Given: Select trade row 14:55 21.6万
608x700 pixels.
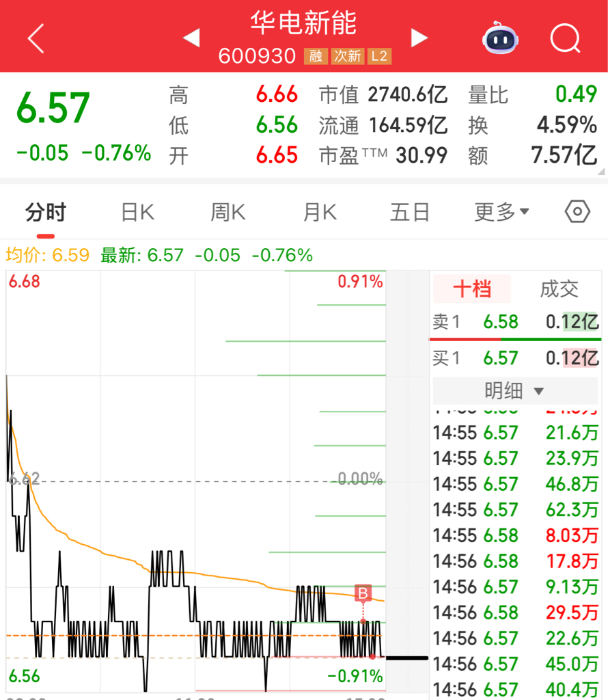Looking at the screenshot, I should tap(515, 433).
